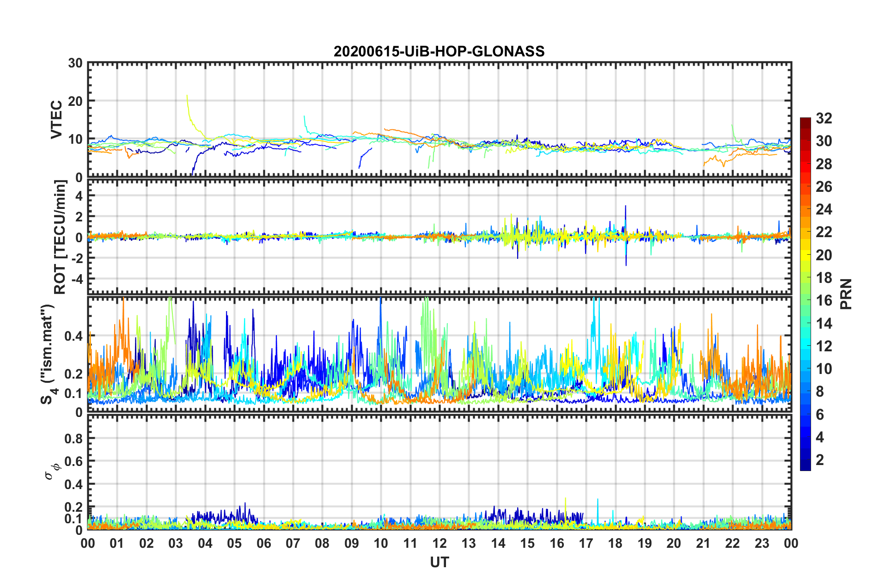879x588 pixels.
Task: Click inside the sigma-phi plot panel
Action: 439,472
